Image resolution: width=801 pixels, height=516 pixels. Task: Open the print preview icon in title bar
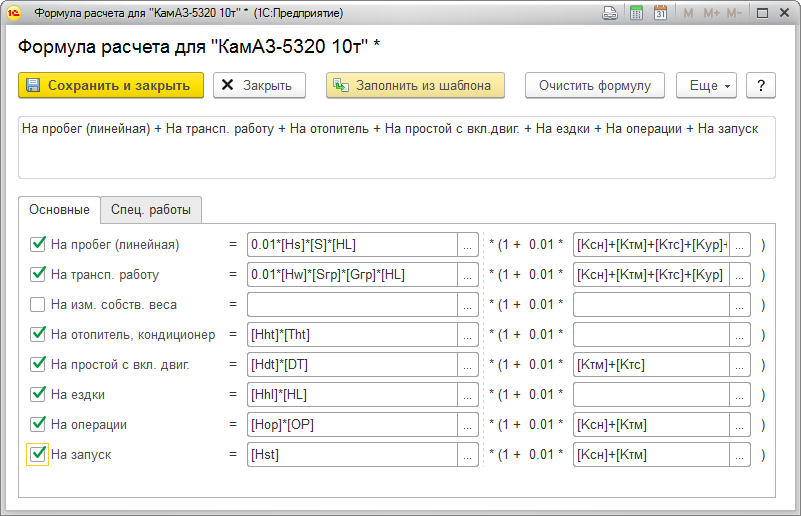click(610, 13)
